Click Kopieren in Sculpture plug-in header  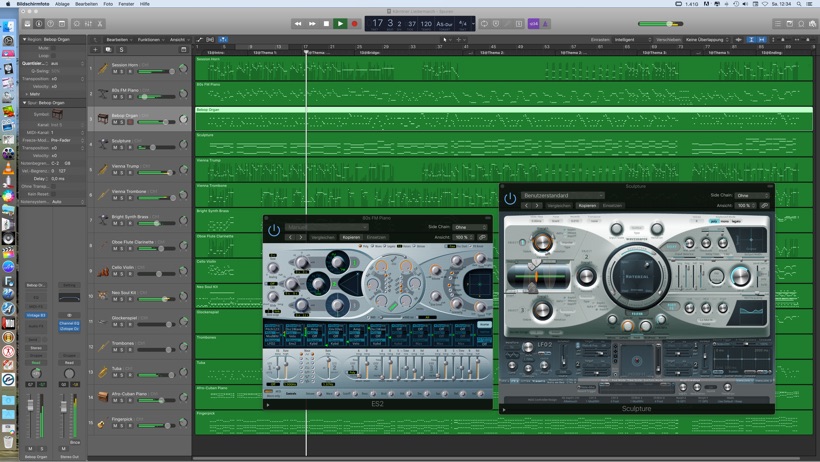coord(587,206)
